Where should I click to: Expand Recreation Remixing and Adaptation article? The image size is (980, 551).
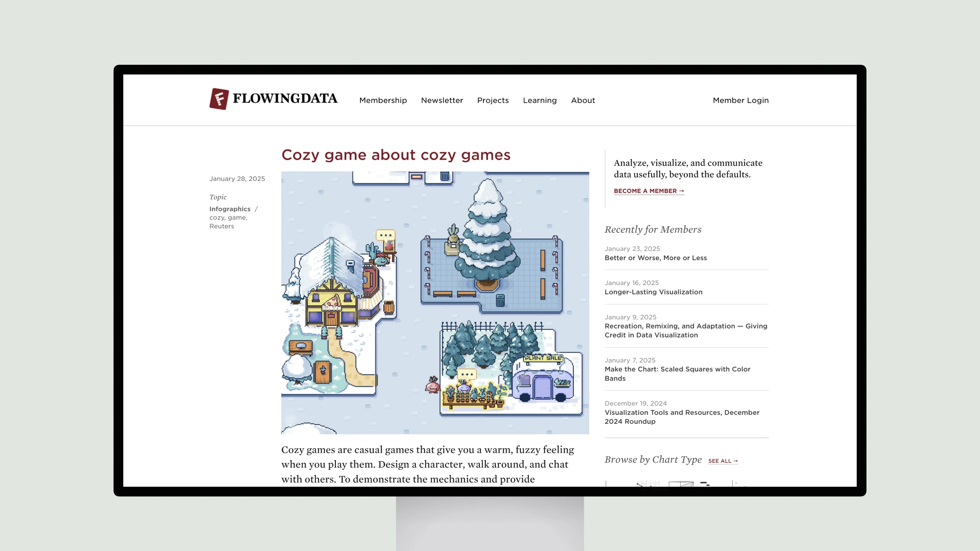tap(686, 330)
